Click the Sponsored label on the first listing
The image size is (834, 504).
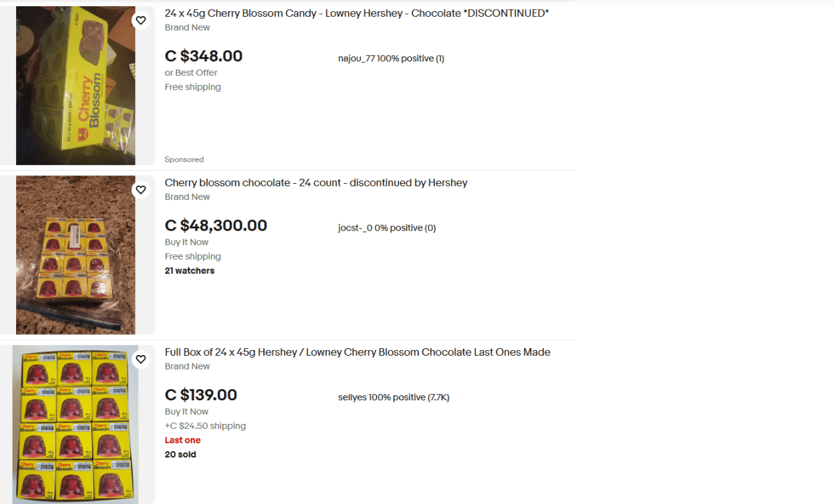pyautogui.click(x=184, y=159)
